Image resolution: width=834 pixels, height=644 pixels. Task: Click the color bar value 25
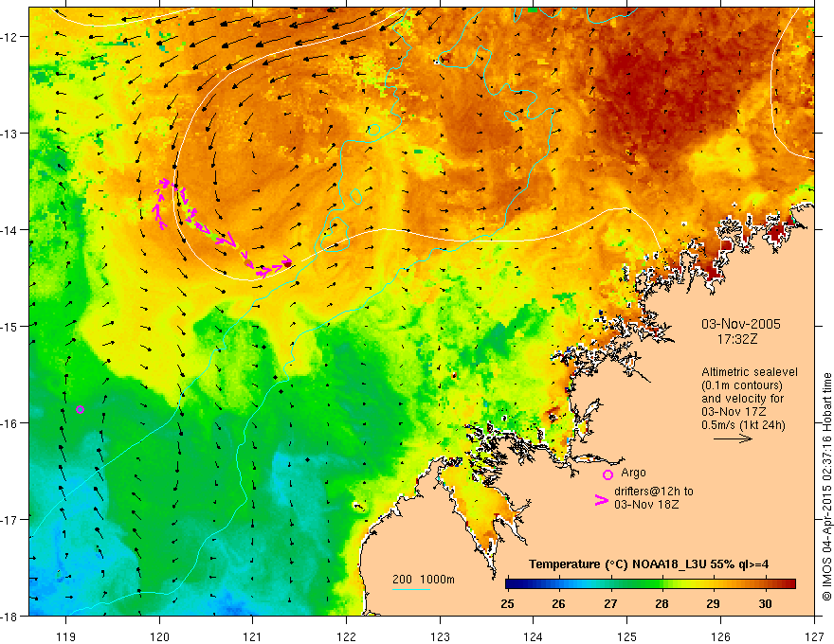click(x=507, y=603)
